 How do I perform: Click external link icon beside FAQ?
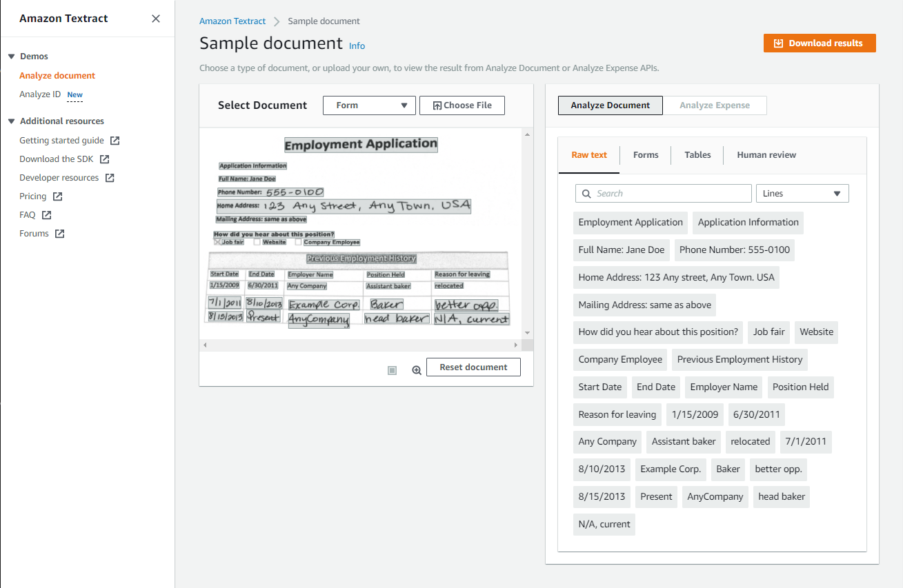coord(46,215)
